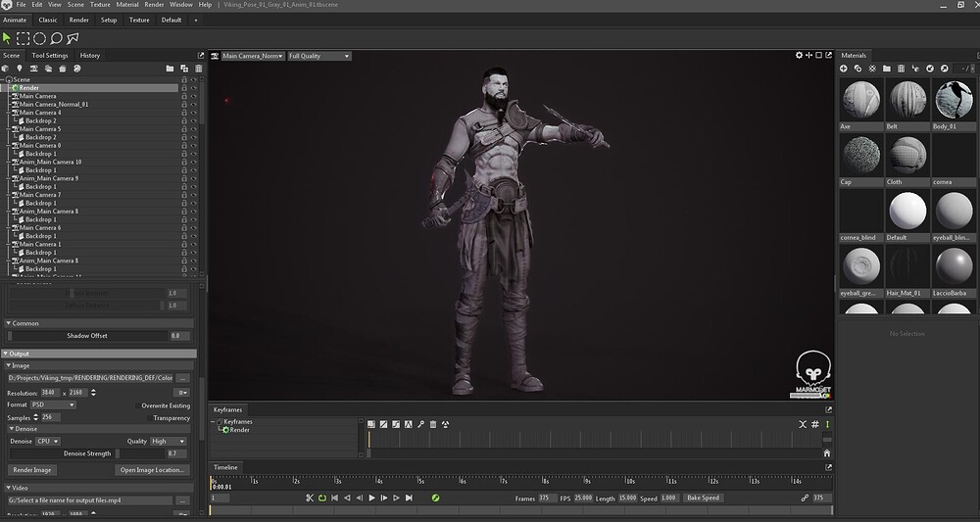Toggle visibility of Anim_Main Camera 10

194,163
